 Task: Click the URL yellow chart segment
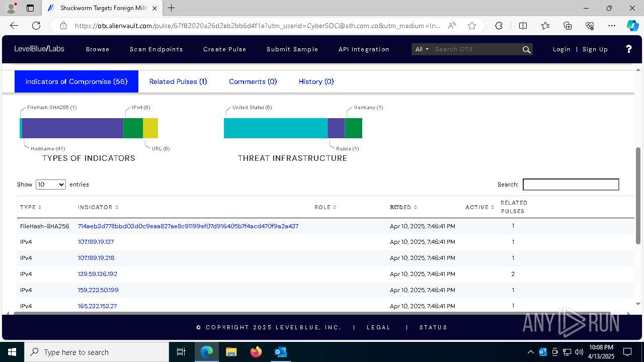point(150,128)
